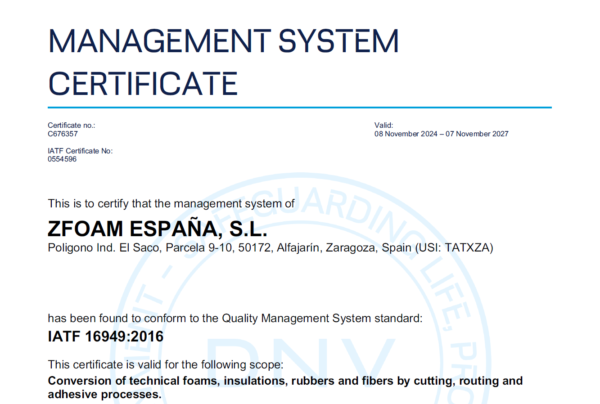Select the "Certificate no.:" label

[x=70, y=124]
